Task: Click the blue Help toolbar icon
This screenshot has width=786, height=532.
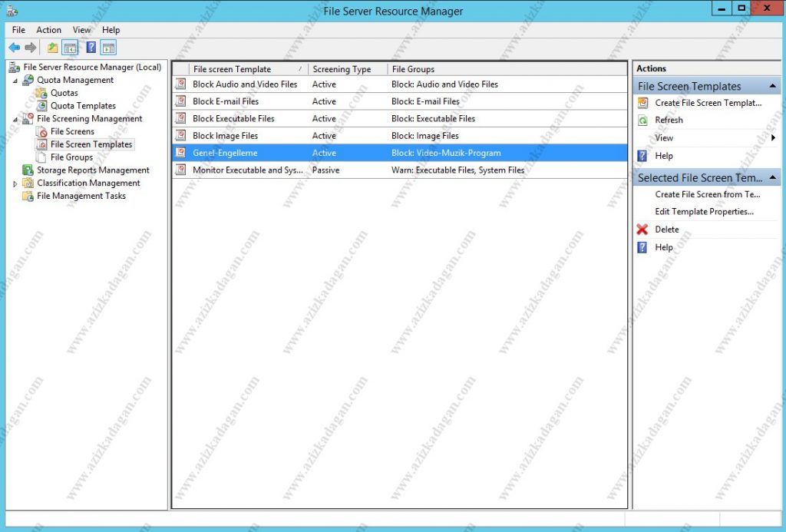Action: pos(91,48)
